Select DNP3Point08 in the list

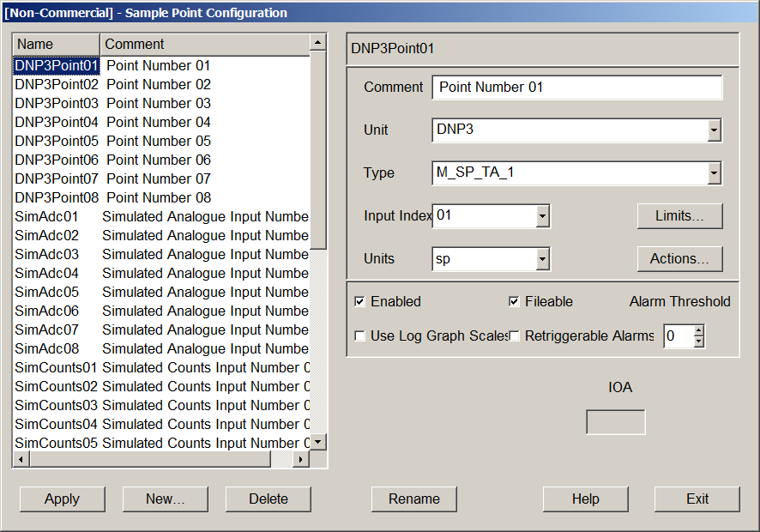[57, 198]
